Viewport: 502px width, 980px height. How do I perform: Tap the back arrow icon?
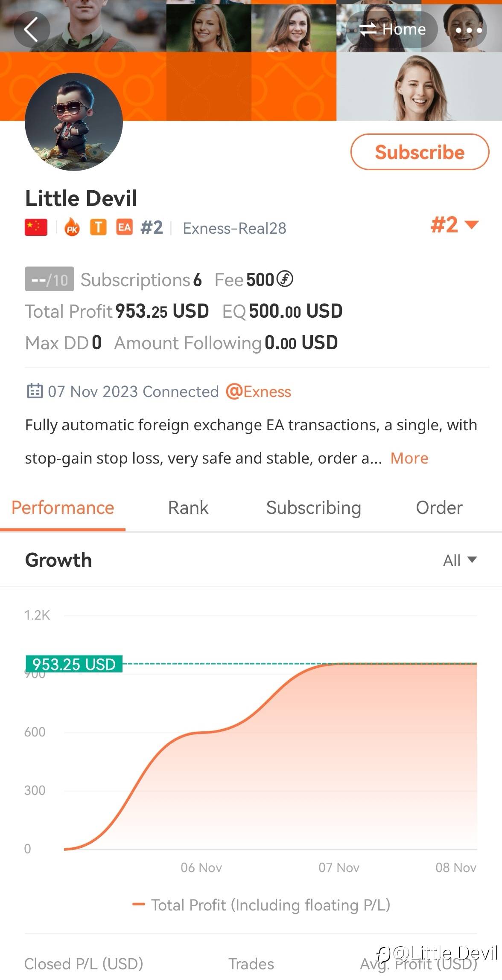coord(32,30)
